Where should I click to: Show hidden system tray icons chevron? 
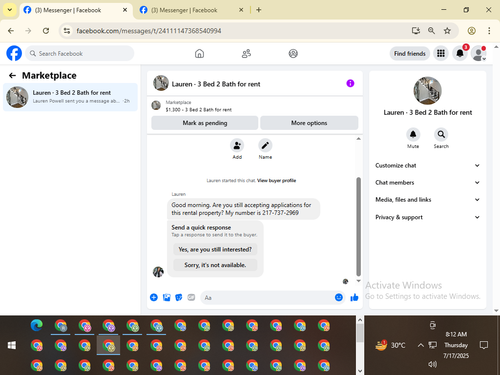[421, 345]
